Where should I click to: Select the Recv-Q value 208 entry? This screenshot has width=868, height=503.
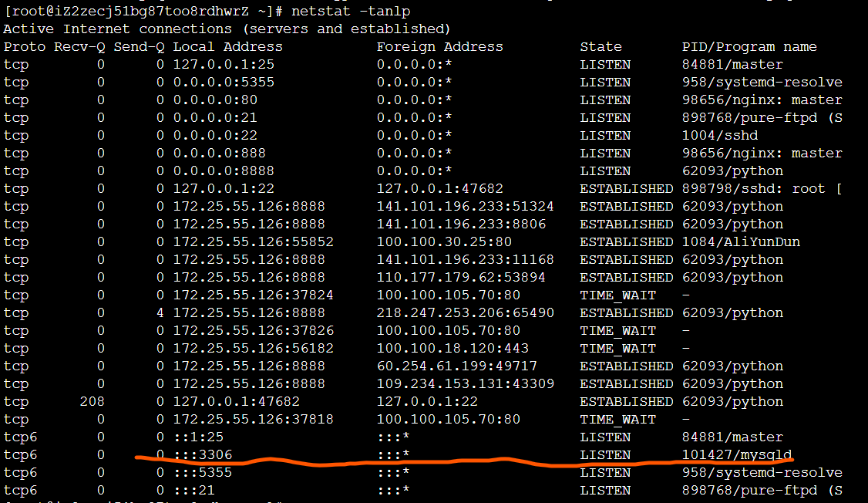pyautogui.click(x=93, y=401)
